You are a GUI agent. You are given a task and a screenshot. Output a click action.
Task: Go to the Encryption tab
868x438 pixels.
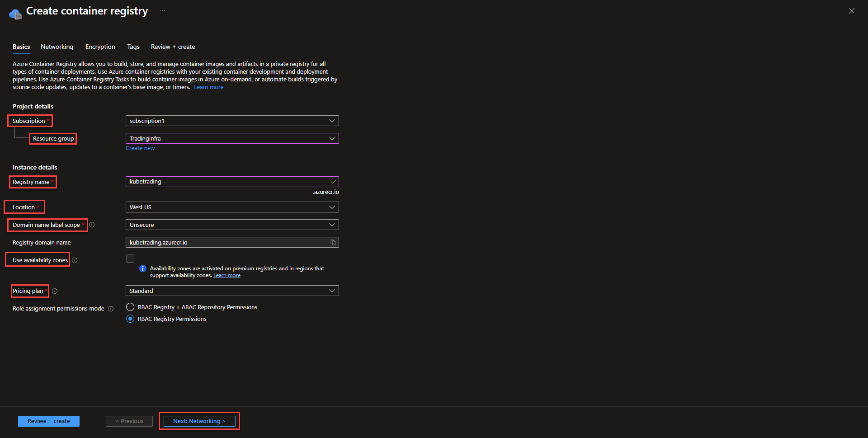tap(100, 47)
